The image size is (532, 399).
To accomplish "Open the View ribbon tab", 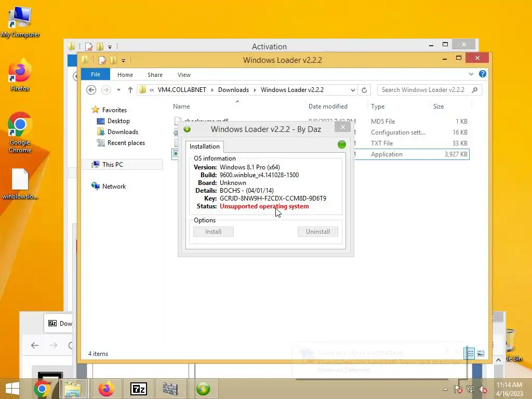I will point(184,75).
